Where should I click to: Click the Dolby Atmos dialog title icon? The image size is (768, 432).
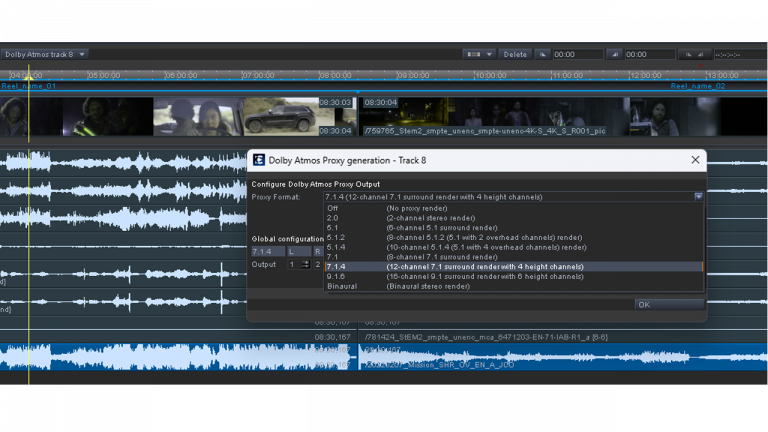point(259,160)
